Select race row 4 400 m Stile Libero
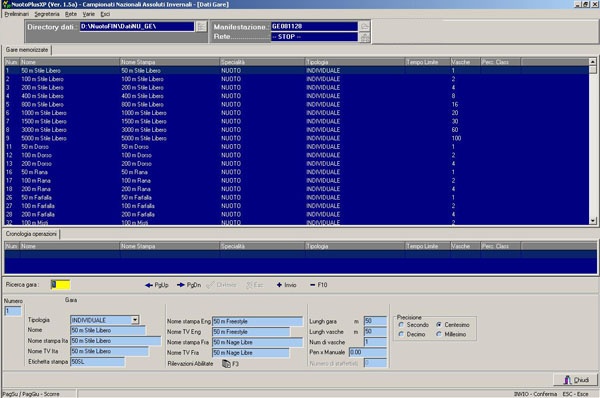Viewport: 600px width, 398px height. [x=297, y=96]
